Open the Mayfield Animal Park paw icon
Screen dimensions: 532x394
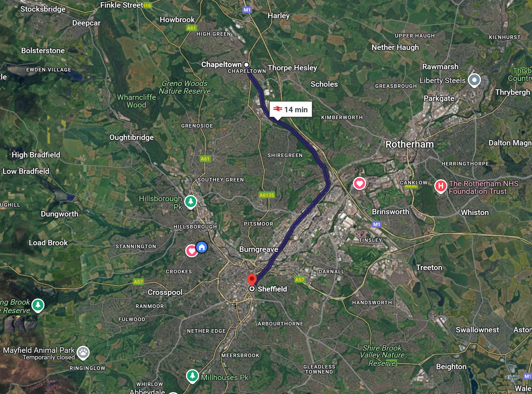click(x=84, y=352)
